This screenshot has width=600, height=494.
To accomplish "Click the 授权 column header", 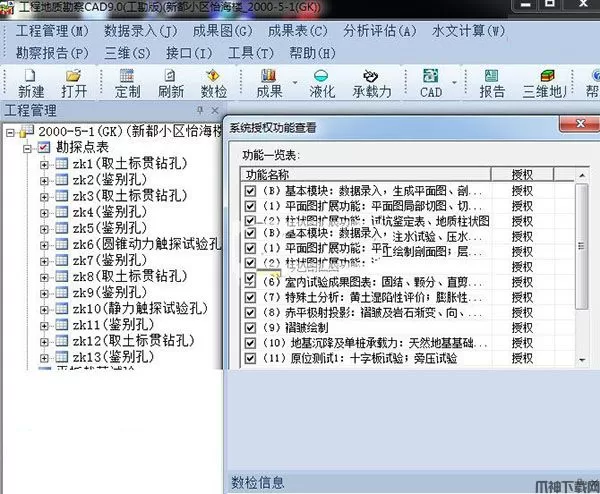I will click(x=522, y=174).
